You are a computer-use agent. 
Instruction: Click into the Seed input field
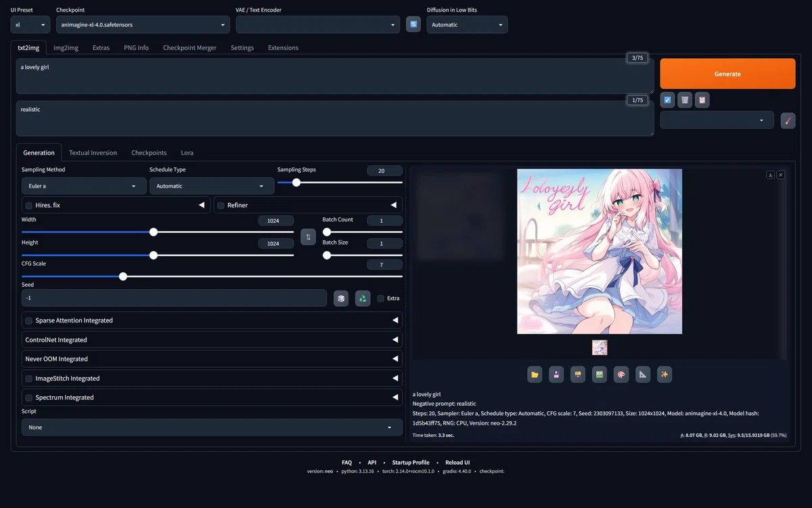click(x=175, y=298)
